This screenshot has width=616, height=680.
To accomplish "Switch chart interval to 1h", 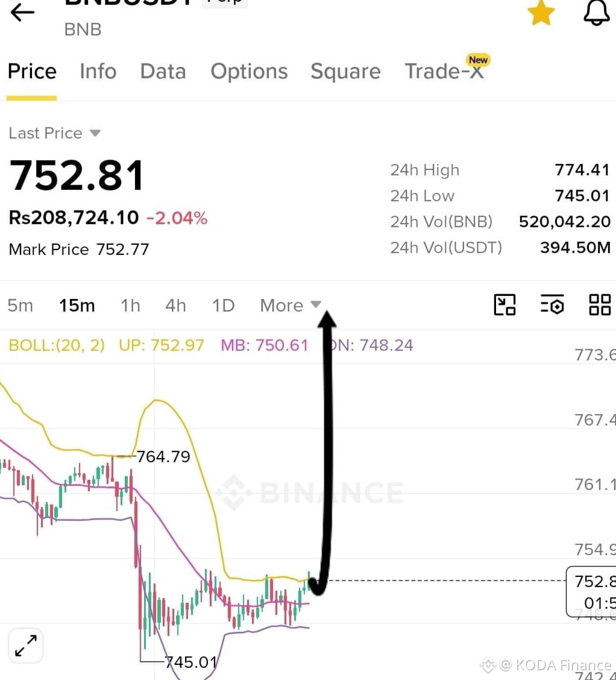I will [130, 306].
